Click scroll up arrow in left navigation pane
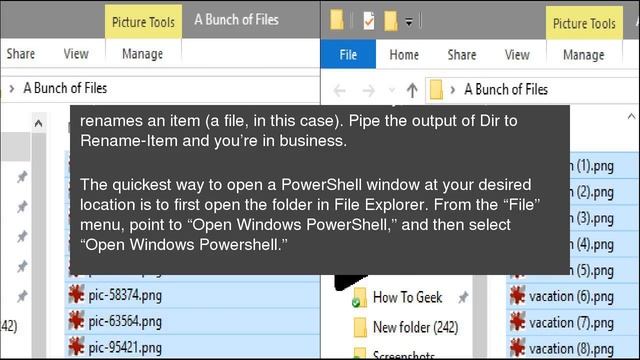This screenshot has height=360, width=640. tap(38, 123)
